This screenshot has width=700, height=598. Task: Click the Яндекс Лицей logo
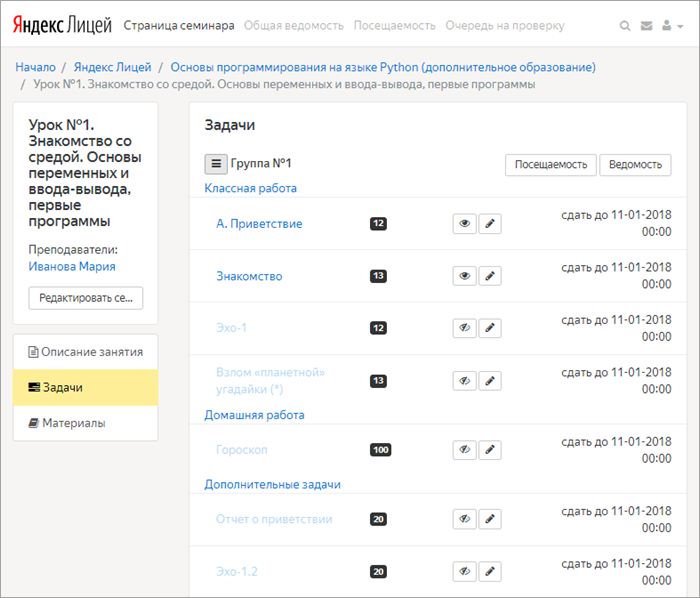coord(62,25)
